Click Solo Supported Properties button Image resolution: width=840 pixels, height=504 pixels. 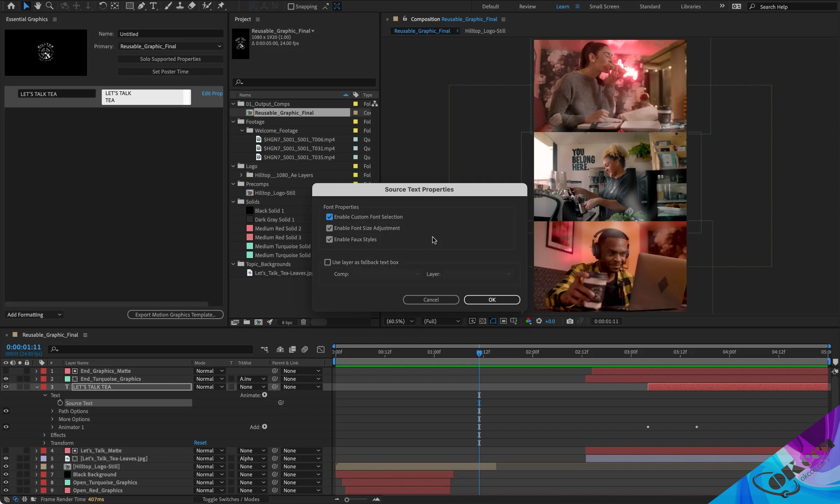[x=170, y=59]
